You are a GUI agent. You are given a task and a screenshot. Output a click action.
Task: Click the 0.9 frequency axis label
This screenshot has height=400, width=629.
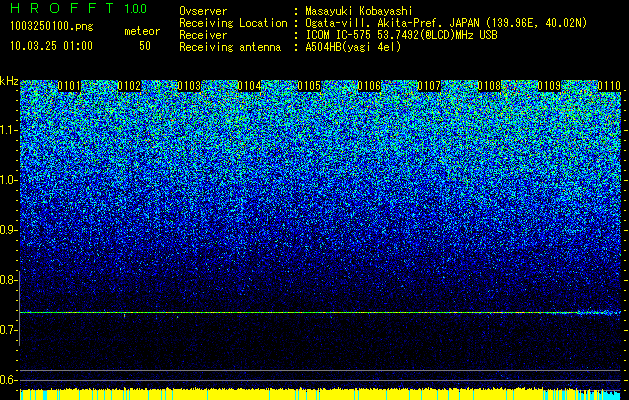coord(8,230)
